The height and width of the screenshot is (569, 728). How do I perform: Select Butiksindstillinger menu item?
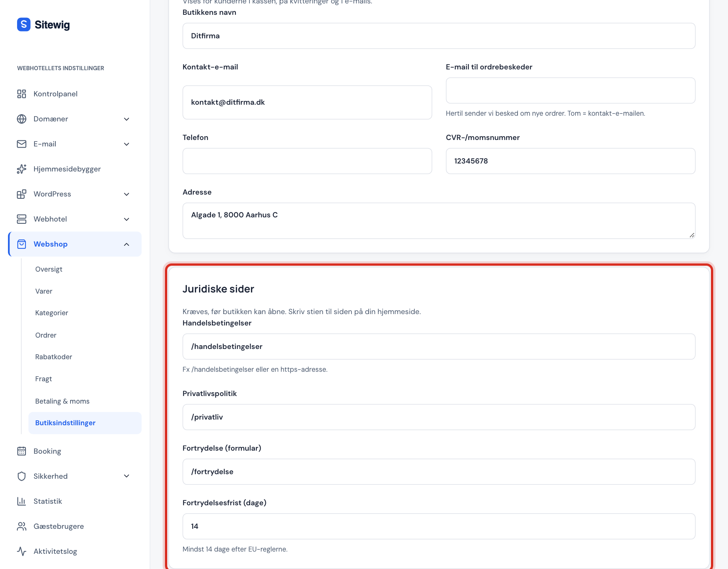tap(85, 423)
